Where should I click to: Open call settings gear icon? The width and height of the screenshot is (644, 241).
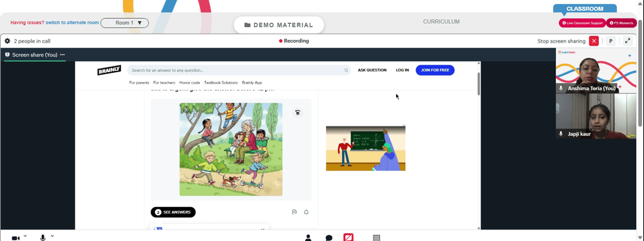(x=7, y=41)
